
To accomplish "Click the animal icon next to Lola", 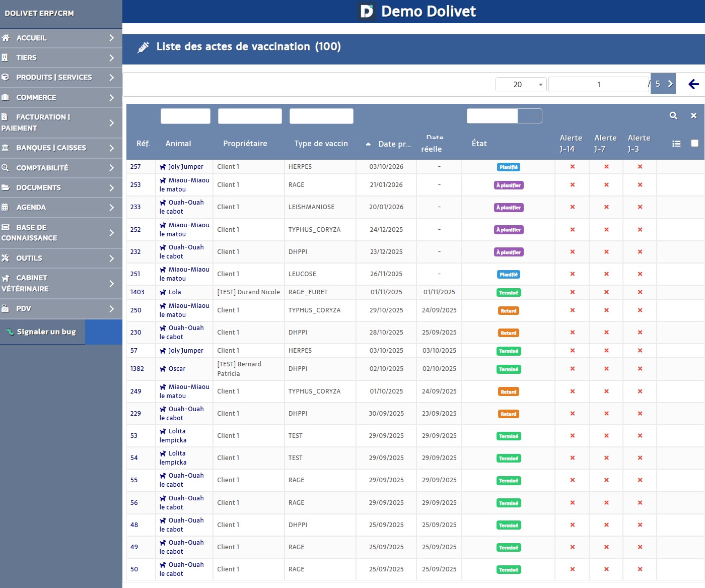I will 163,292.
